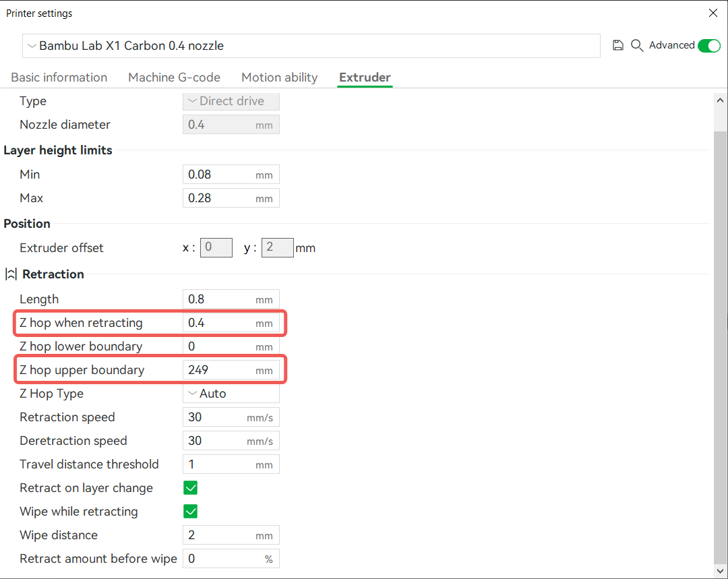Edit the Retract amount before wipe field
The height and width of the screenshot is (579, 728).
pos(231,559)
